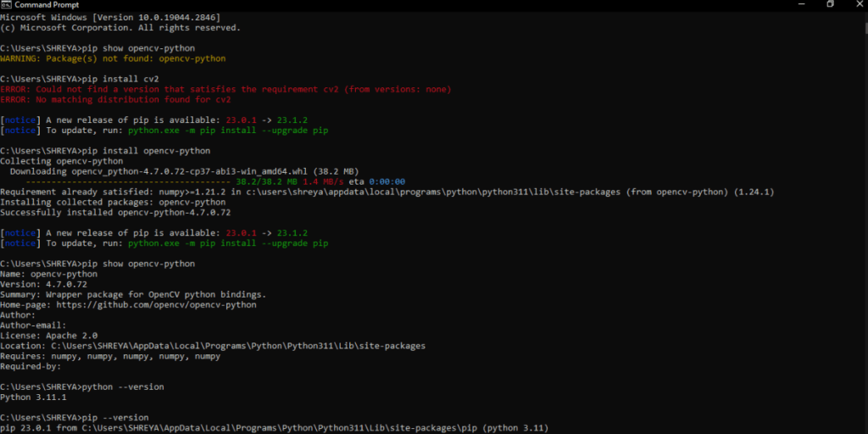Screen dimensions: 868x434
Task: Select "WARNING: Package(s) not found: opencv-python" line
Action: (113, 58)
